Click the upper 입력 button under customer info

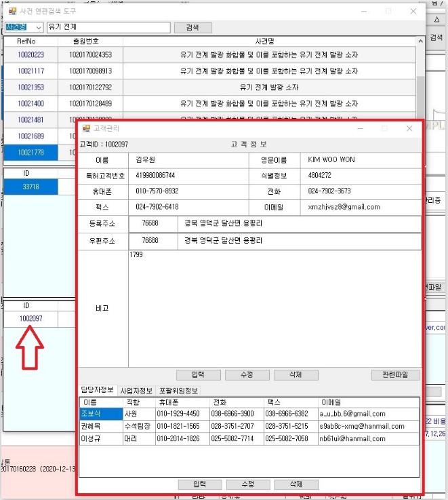pyautogui.click(x=198, y=375)
